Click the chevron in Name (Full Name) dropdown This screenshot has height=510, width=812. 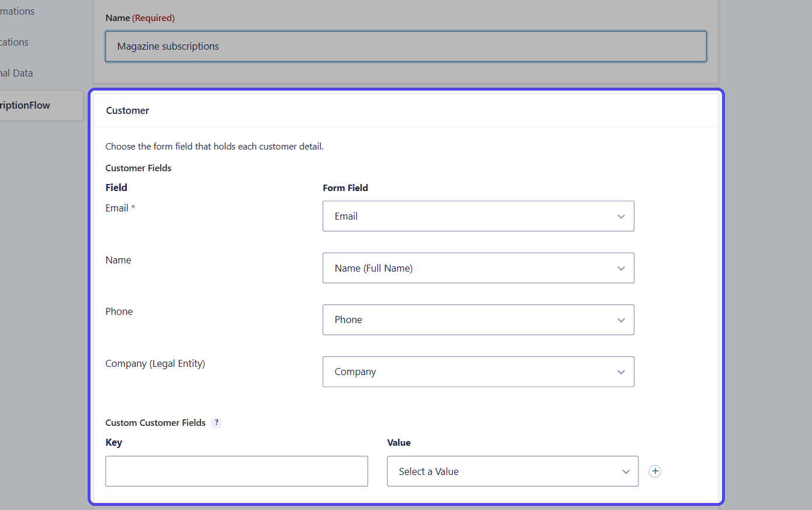[621, 269]
